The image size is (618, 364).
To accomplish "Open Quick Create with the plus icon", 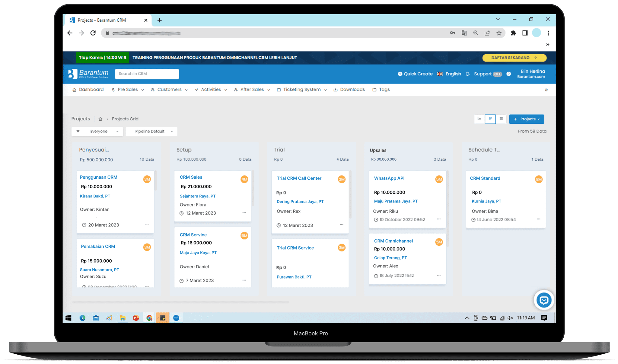I will pyautogui.click(x=400, y=74).
